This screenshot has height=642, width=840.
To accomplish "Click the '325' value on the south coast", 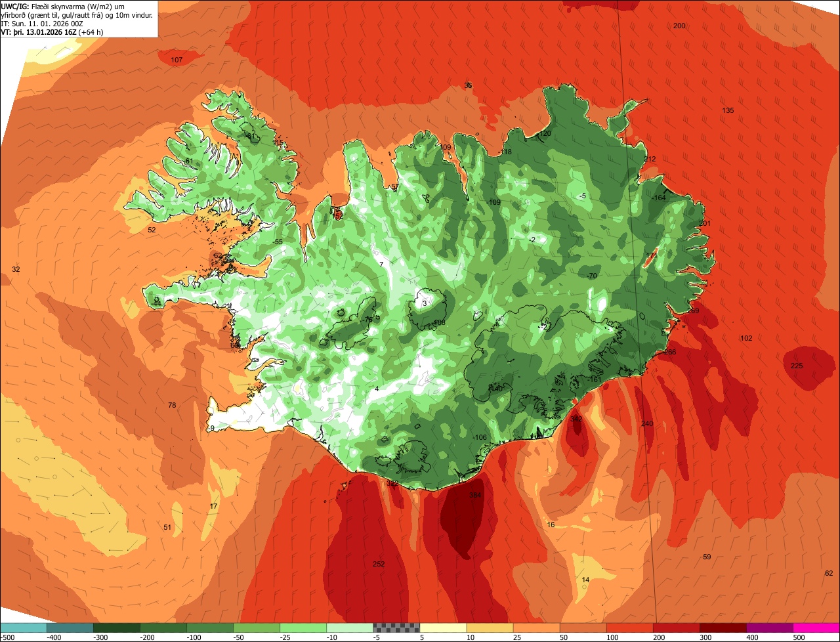I will click(x=392, y=484).
